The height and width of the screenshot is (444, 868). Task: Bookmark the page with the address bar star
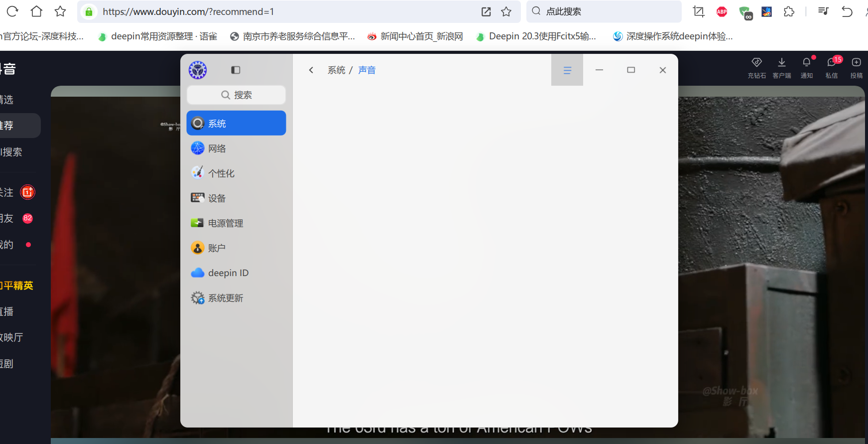pos(506,11)
